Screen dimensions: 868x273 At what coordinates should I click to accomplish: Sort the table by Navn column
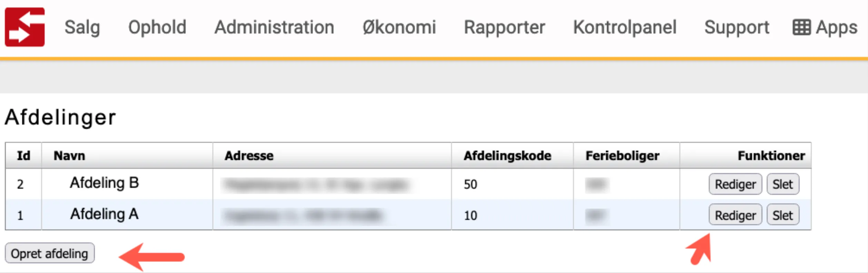(x=70, y=156)
